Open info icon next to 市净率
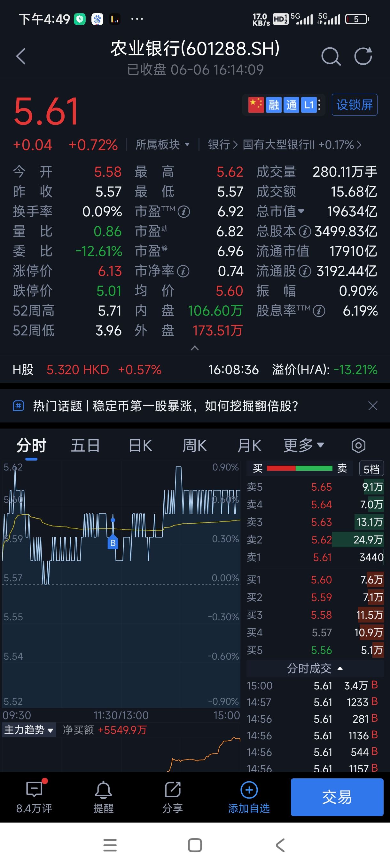Image resolution: width=390 pixels, height=868 pixels. point(183,271)
